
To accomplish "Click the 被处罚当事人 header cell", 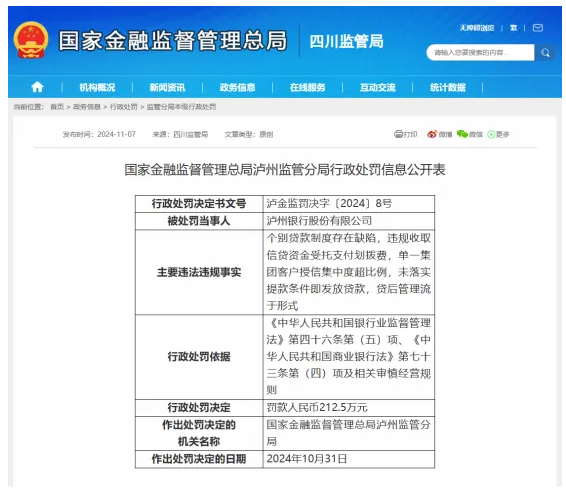I will coord(199,221).
